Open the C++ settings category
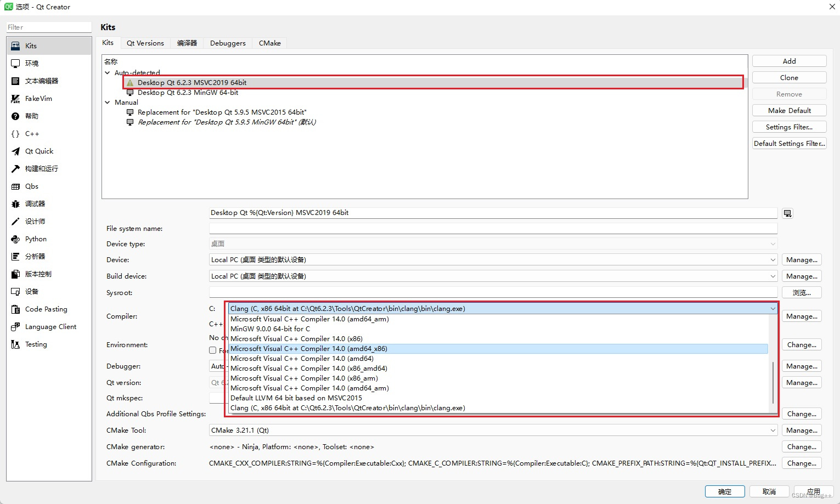 [x=49, y=133]
